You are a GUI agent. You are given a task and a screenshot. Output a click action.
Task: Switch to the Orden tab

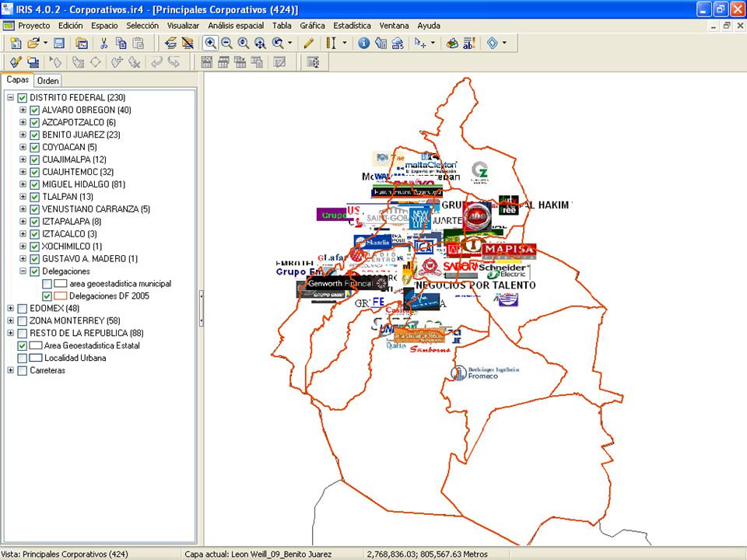coord(48,80)
